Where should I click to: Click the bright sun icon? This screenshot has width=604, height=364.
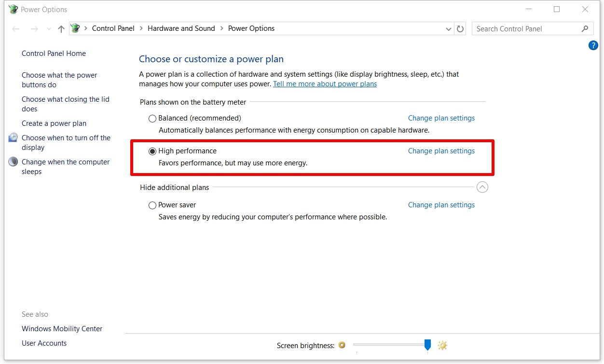(x=442, y=345)
